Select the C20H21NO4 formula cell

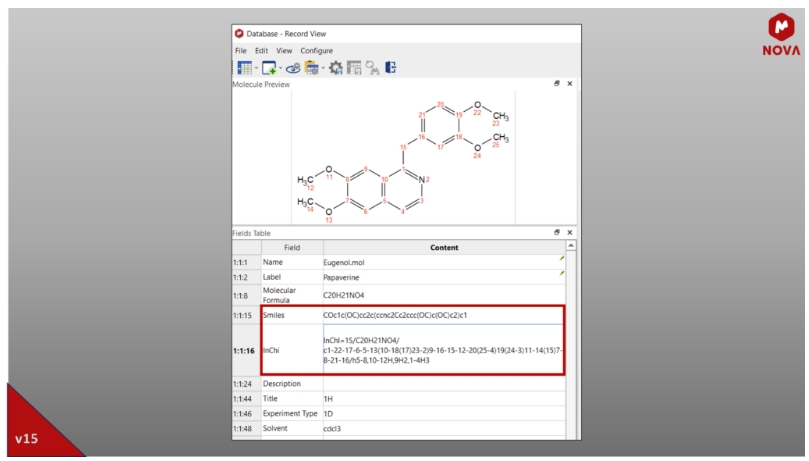click(444, 295)
